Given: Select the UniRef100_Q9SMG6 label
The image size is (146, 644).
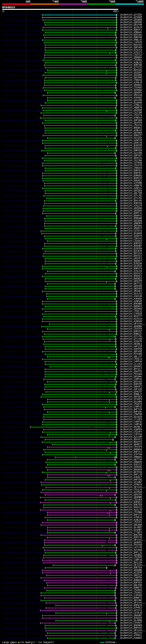Looking at the screenshot, I should click(131, 90).
